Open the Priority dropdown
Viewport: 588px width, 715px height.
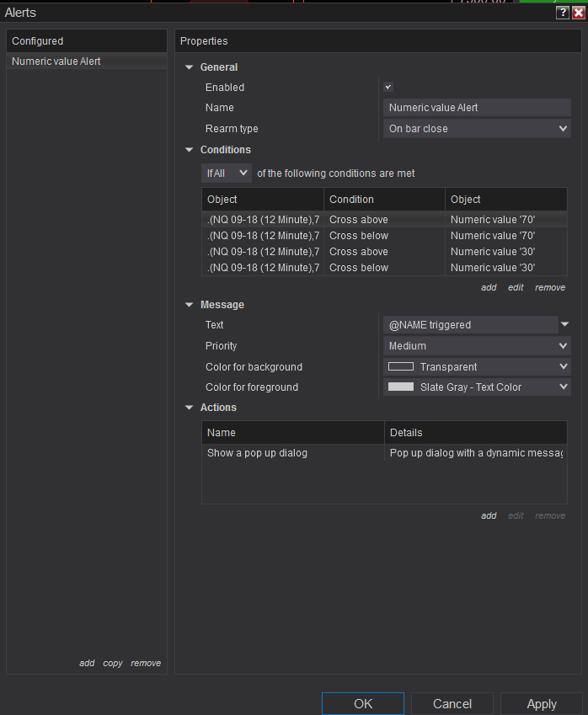[477, 346]
